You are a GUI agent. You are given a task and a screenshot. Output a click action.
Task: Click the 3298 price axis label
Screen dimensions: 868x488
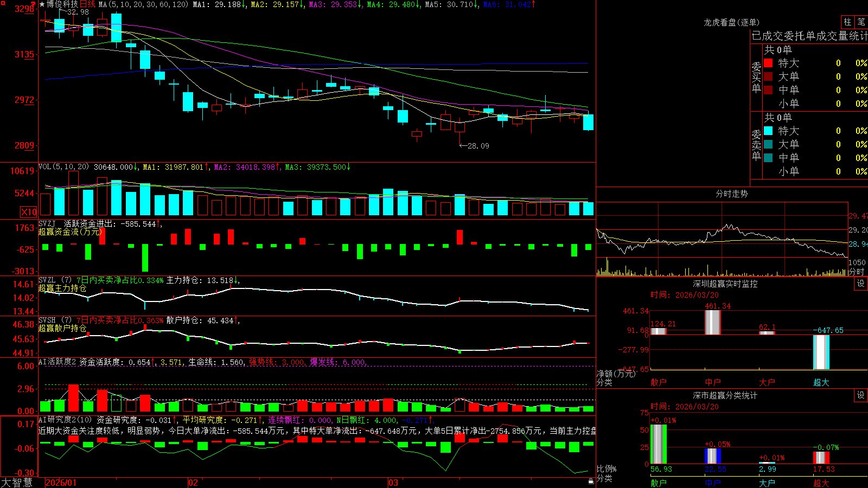pos(24,9)
